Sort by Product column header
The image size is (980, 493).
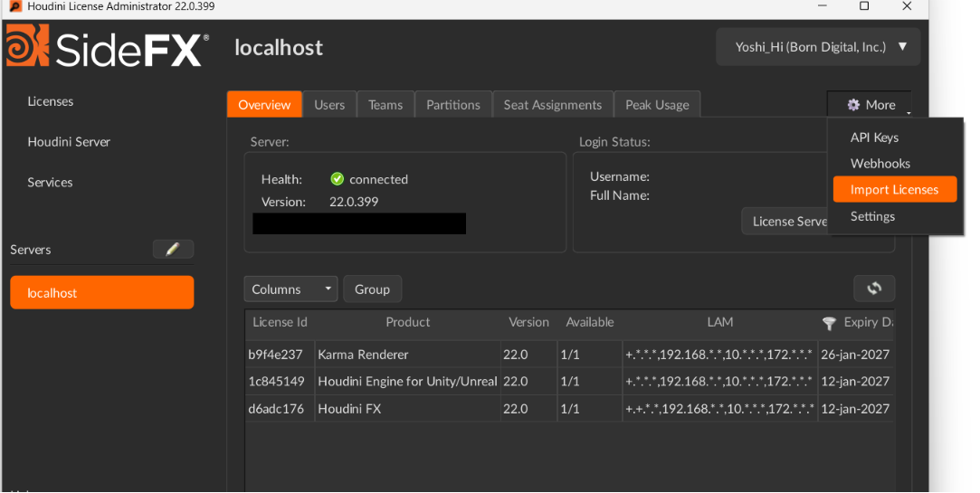[407, 322]
